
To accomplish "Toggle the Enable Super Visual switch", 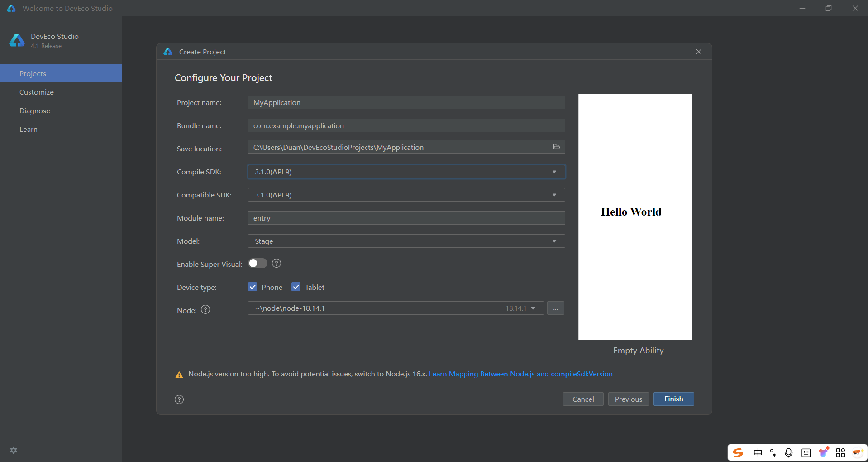I will pyautogui.click(x=258, y=264).
